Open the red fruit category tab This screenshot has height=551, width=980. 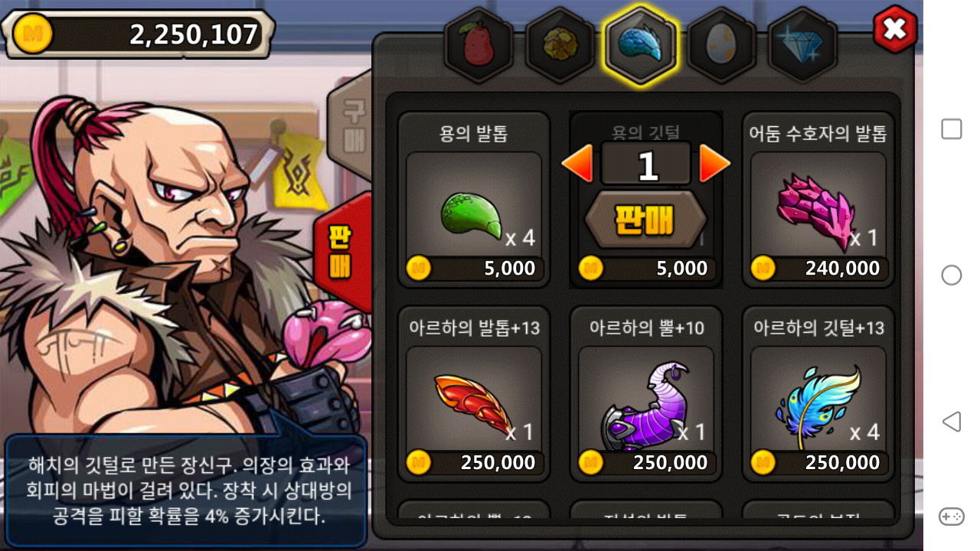click(479, 44)
